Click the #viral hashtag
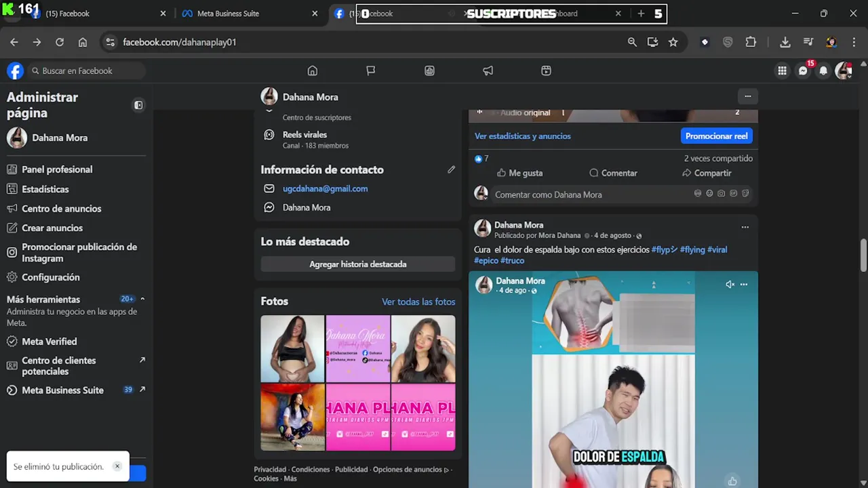This screenshot has width=868, height=488. 717,249
